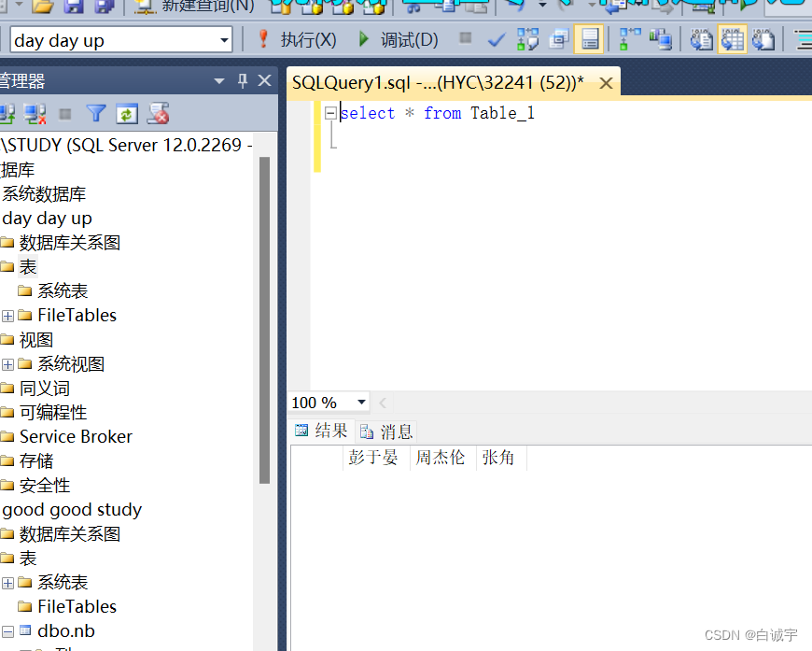Switch to the 结果 results tab
Screen dimensions: 812x651
click(322, 431)
